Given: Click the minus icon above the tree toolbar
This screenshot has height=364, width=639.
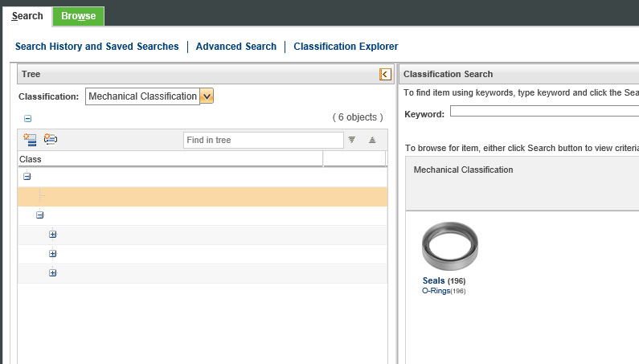Looking at the screenshot, I should pos(28,118).
